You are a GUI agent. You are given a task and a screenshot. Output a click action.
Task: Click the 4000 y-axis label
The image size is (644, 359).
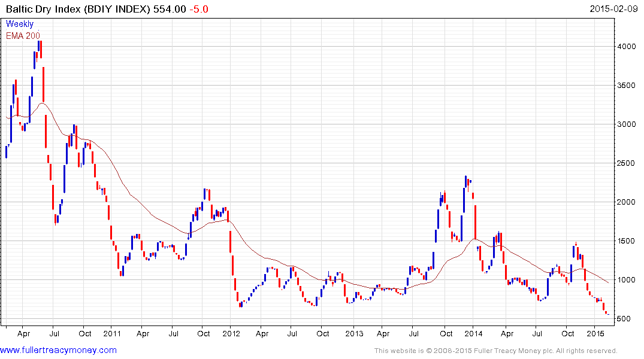pyautogui.click(x=627, y=46)
